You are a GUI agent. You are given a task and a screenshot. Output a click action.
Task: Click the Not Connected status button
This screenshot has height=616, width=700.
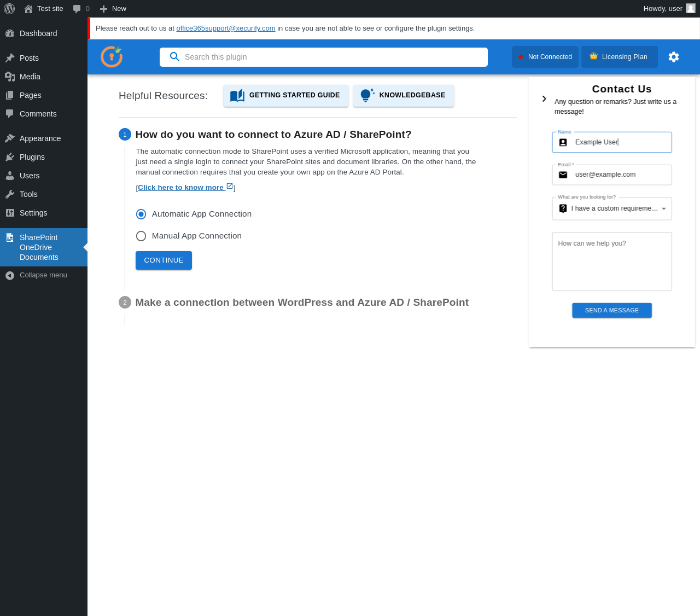545,57
